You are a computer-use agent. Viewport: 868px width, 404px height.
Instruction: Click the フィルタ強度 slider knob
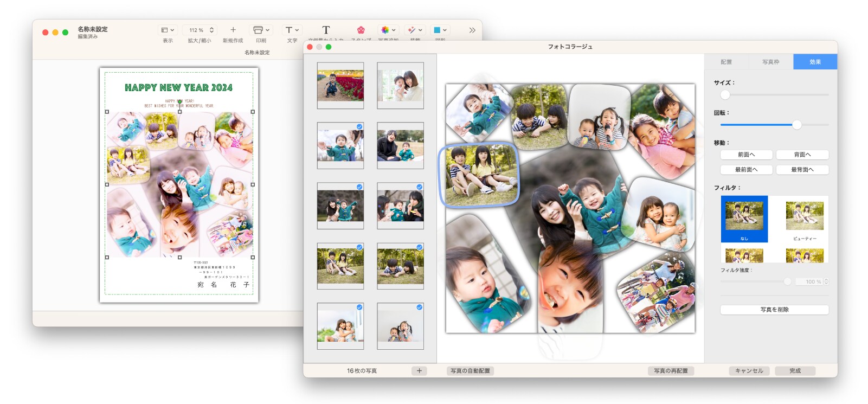coord(787,281)
